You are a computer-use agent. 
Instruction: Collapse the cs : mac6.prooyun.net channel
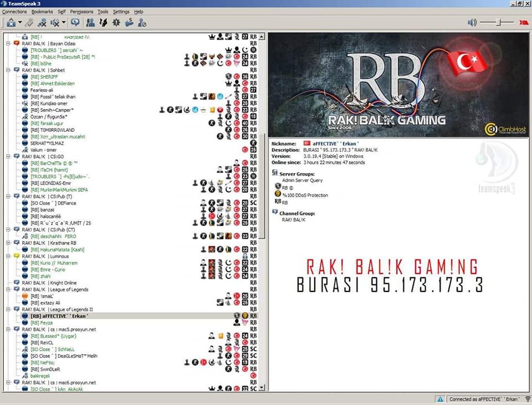8,382
